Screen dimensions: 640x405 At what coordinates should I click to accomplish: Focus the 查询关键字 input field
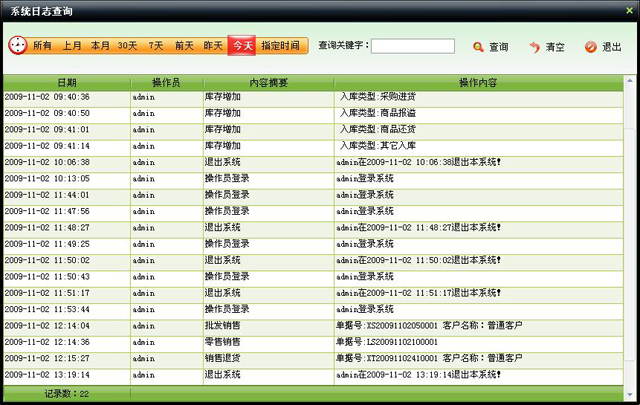pos(412,46)
